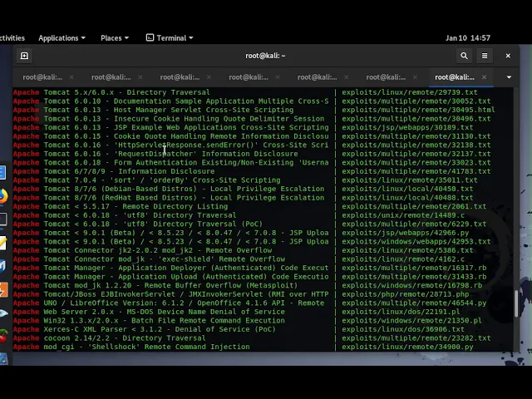Click exploits/windows/webapps/42953.txt path
The height and width of the screenshot is (399, 532).
416,242
